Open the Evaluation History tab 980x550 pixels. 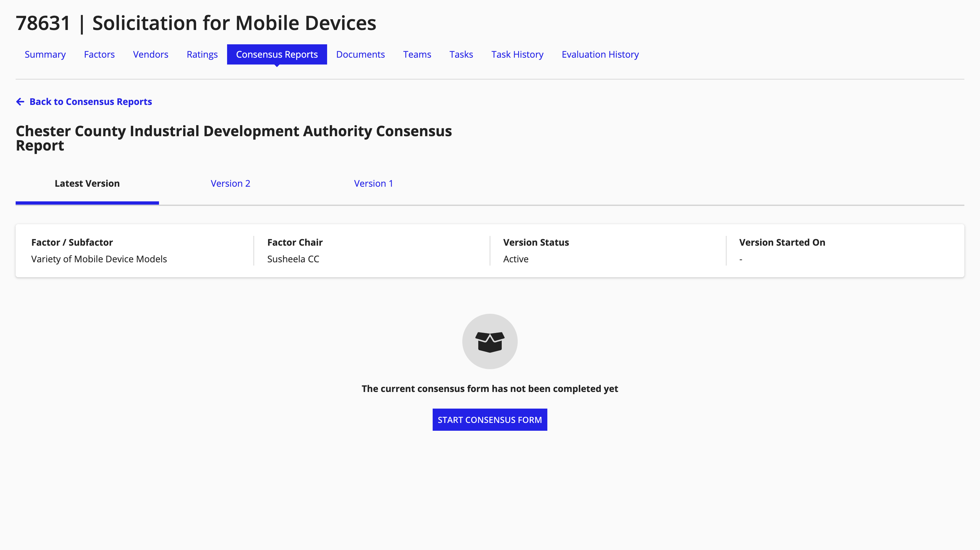[x=600, y=54]
